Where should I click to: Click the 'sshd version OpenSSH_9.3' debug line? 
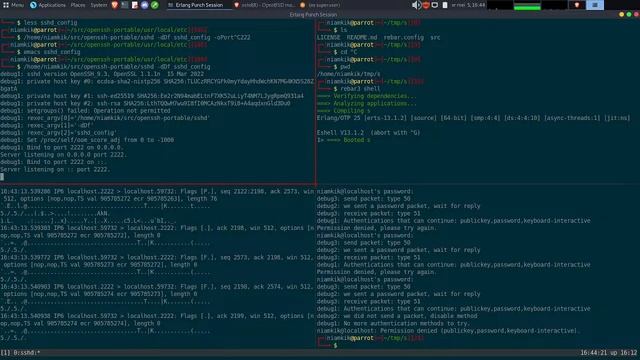(x=102, y=74)
